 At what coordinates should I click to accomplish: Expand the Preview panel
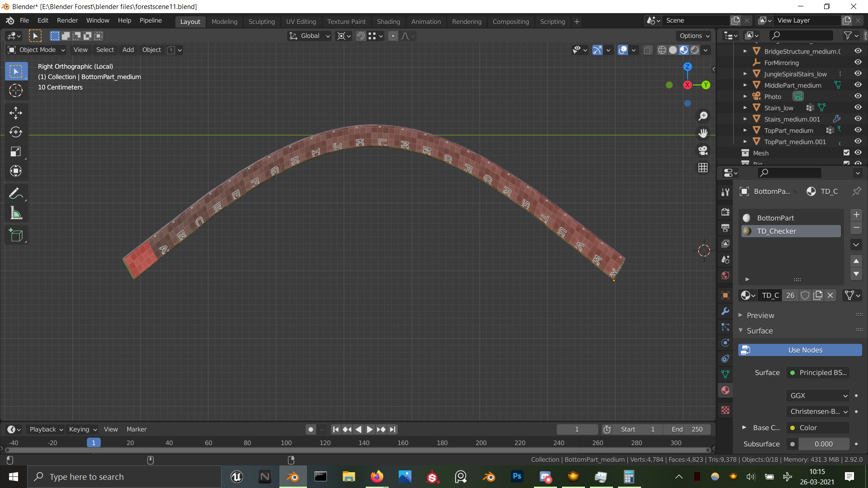(x=760, y=315)
